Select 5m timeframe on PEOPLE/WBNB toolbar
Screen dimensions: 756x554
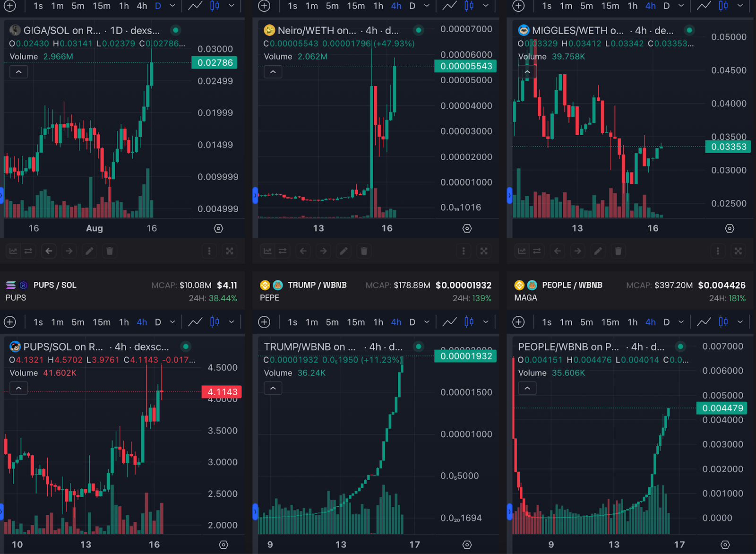click(586, 322)
